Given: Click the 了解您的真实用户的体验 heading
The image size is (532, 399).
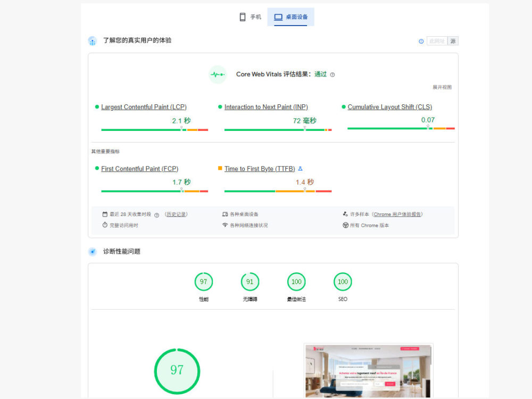Looking at the screenshot, I should (x=137, y=40).
